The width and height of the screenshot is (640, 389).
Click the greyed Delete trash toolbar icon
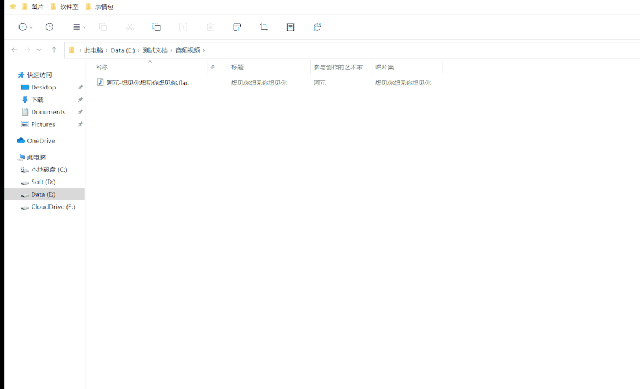pyautogui.click(x=210, y=27)
